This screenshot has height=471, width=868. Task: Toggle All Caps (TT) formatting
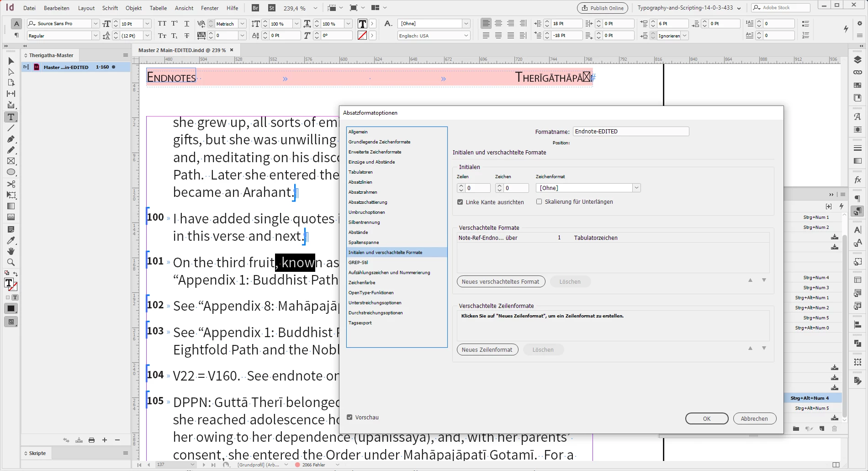coord(162,23)
